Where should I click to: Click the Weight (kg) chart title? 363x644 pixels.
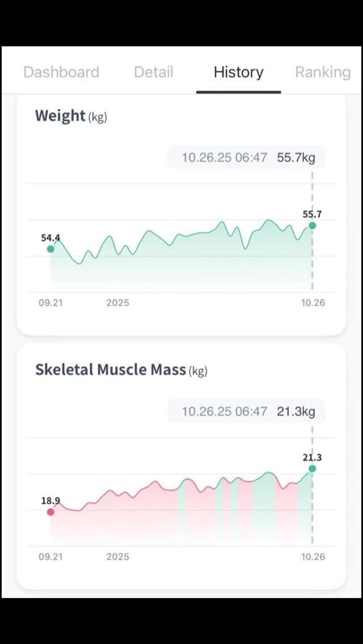point(71,116)
